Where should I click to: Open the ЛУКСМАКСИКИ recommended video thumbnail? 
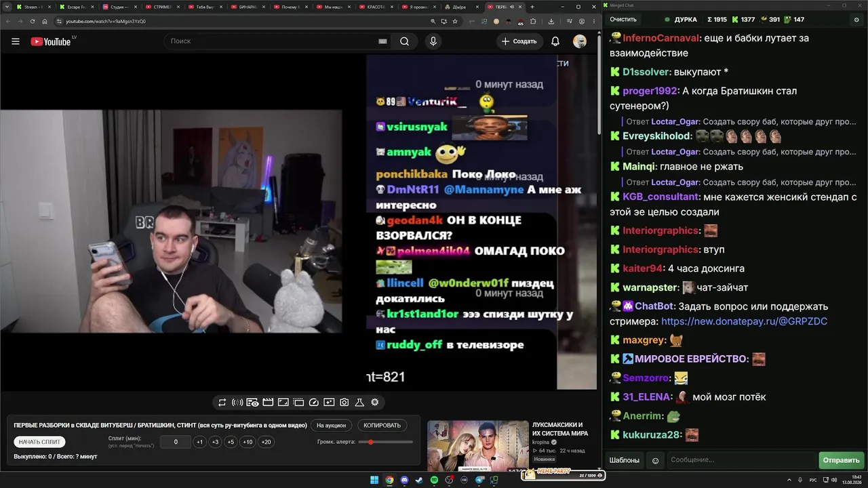(477, 445)
